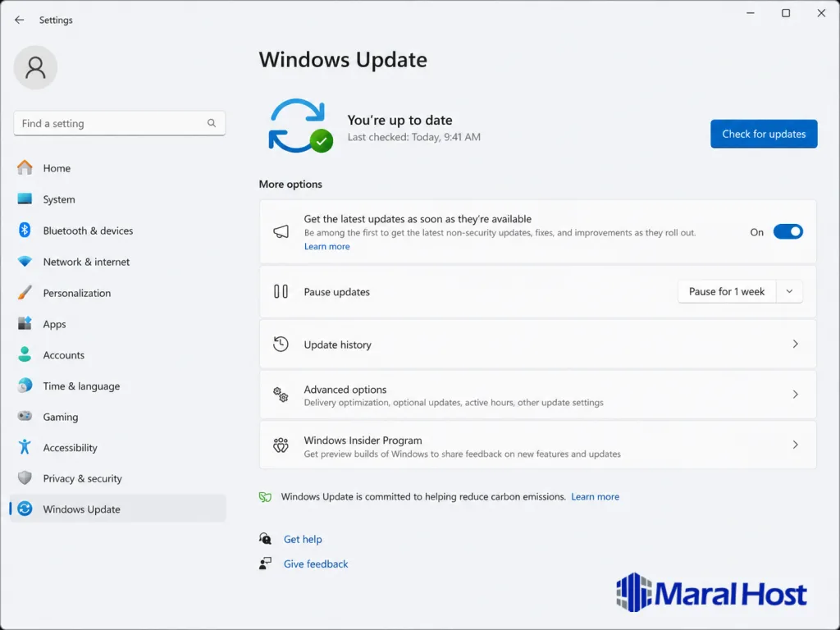Click the Get help icon
This screenshot has width=840, height=630.
click(265, 538)
